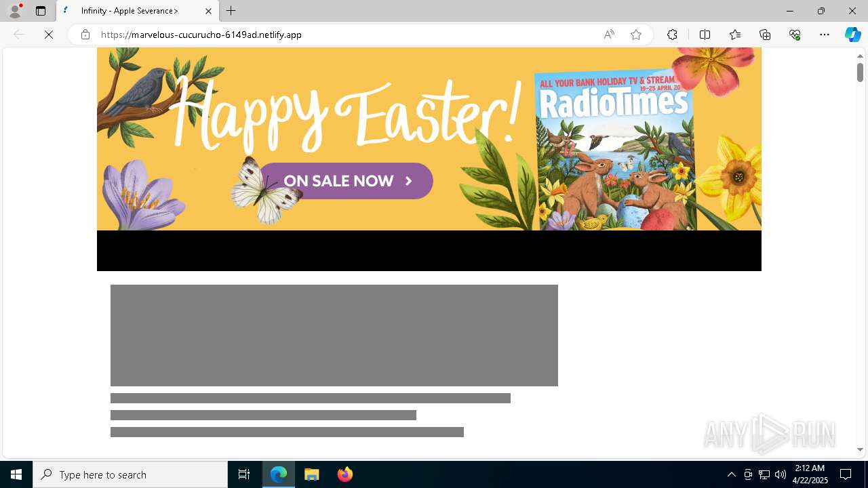Restore down the Edge window
Screen dimensions: 868x488
click(x=821, y=11)
